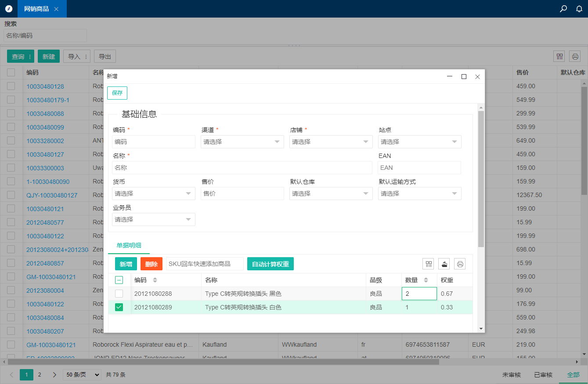Click the app logo in the top-left corner
The height and width of the screenshot is (384, 588).
click(9, 9)
